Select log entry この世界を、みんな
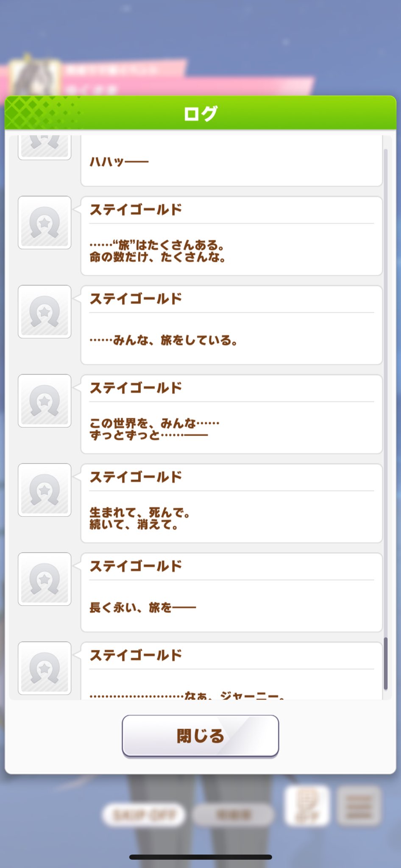 pos(231,414)
